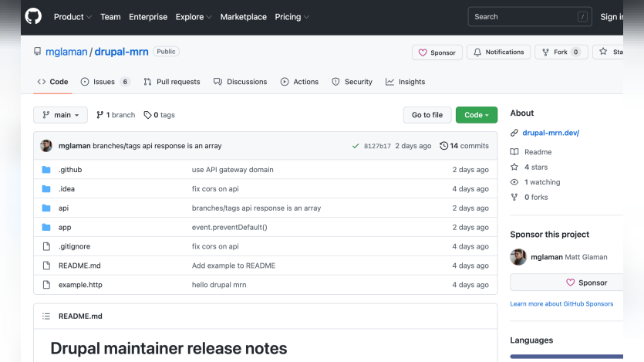Image resolution: width=644 pixels, height=362 pixels.
Task: Click the green commit status checkmark
Action: (x=356, y=146)
